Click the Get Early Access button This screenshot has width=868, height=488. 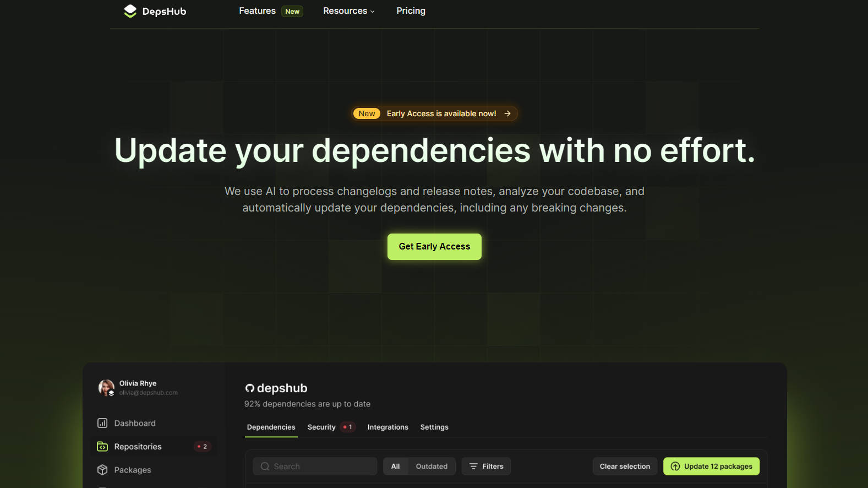click(434, 247)
